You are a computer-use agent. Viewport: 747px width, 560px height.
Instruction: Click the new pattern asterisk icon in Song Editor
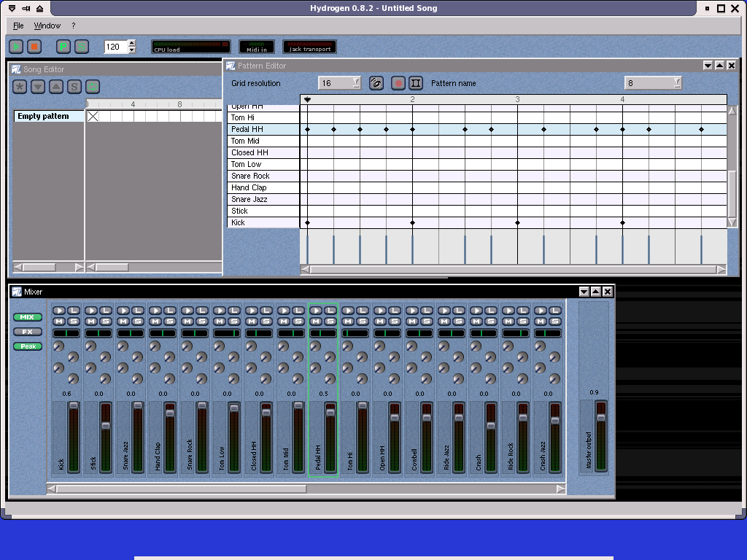coord(20,87)
